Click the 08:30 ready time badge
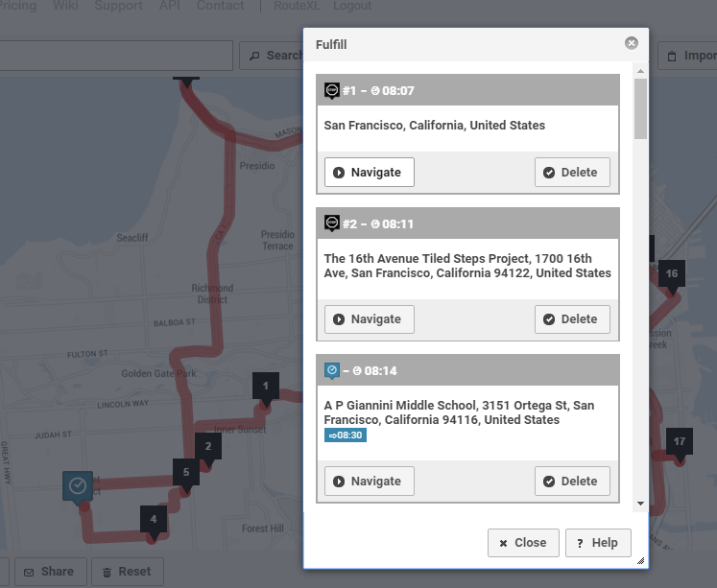Viewport: 717px width, 588px height. point(346,435)
